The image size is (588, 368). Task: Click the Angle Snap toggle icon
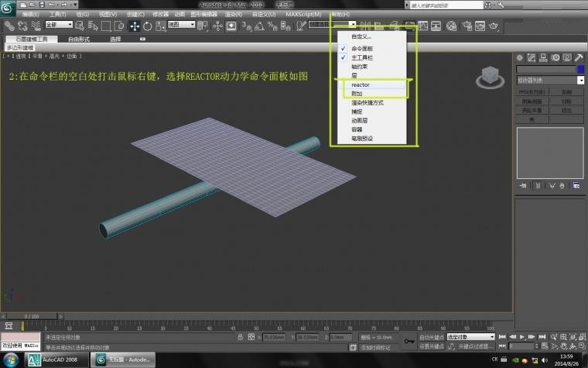click(259, 26)
